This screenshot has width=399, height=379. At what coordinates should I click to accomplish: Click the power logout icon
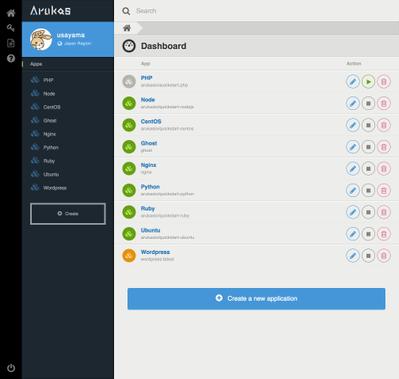click(11, 368)
